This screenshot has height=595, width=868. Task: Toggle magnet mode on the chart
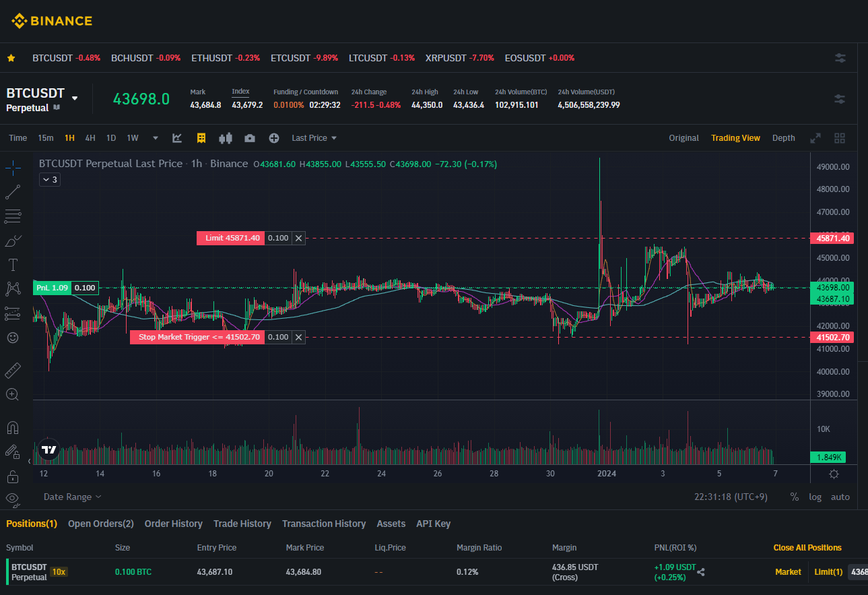point(13,427)
